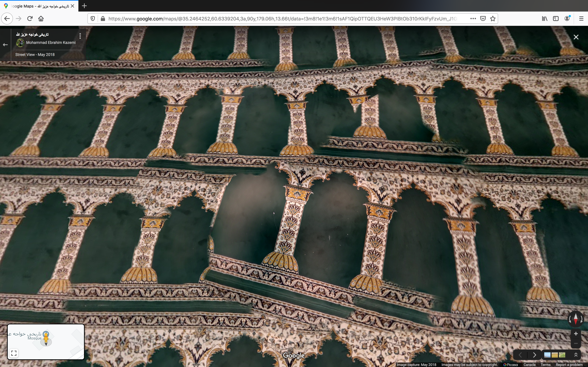This screenshot has width=588, height=367.
Task: Click the Report a problem link
Action: click(x=569, y=365)
